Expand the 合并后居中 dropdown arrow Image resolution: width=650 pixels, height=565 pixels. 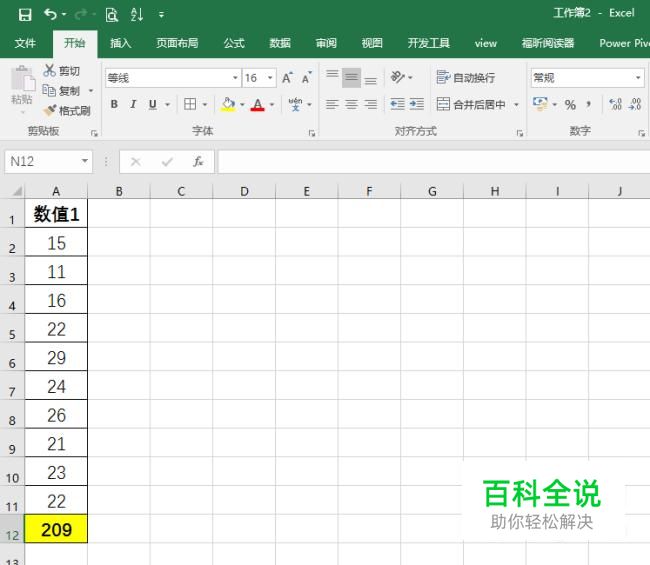[x=516, y=104]
